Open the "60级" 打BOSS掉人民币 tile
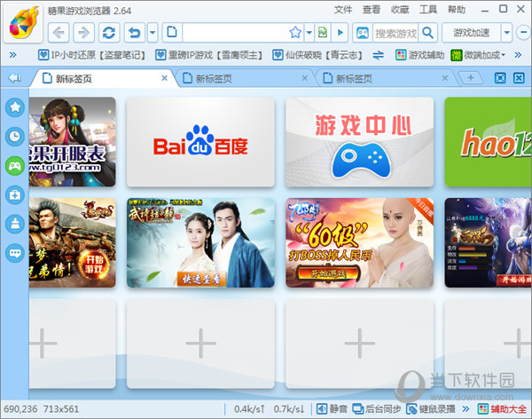The width and height of the screenshot is (532, 419). point(360,242)
